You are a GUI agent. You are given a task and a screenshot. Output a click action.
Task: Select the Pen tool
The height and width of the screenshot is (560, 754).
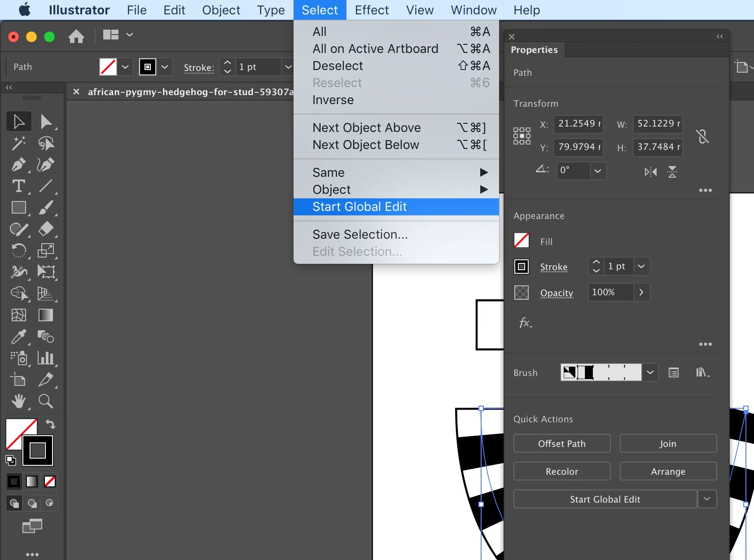click(19, 165)
